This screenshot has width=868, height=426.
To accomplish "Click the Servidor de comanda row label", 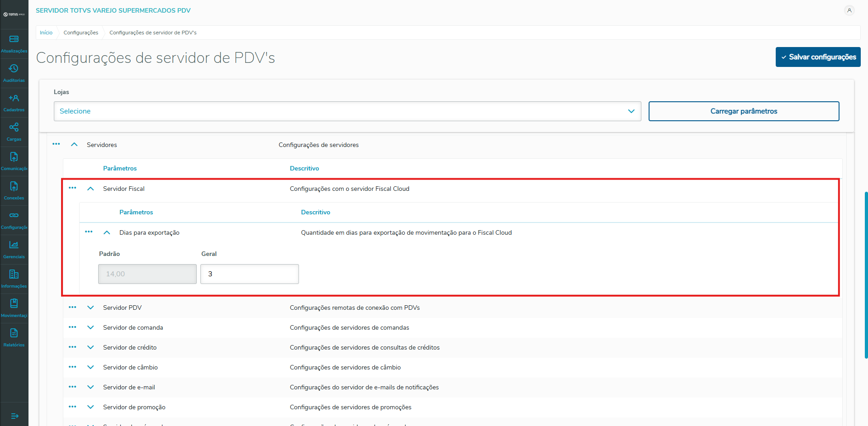I will [133, 327].
